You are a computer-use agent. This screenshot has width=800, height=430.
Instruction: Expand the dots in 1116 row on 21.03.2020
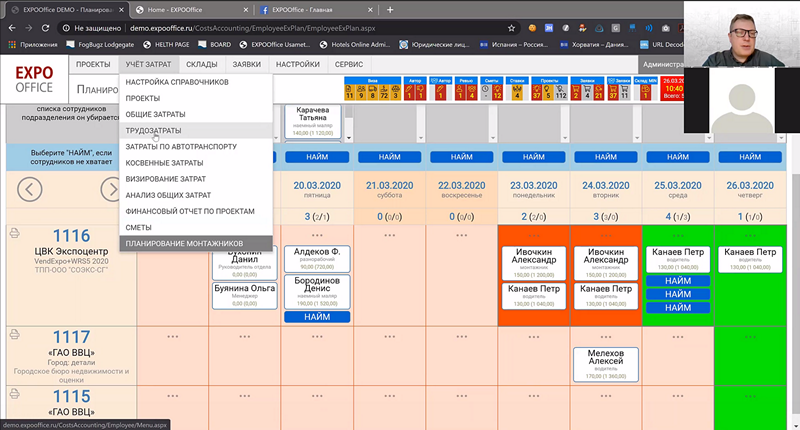click(x=389, y=235)
